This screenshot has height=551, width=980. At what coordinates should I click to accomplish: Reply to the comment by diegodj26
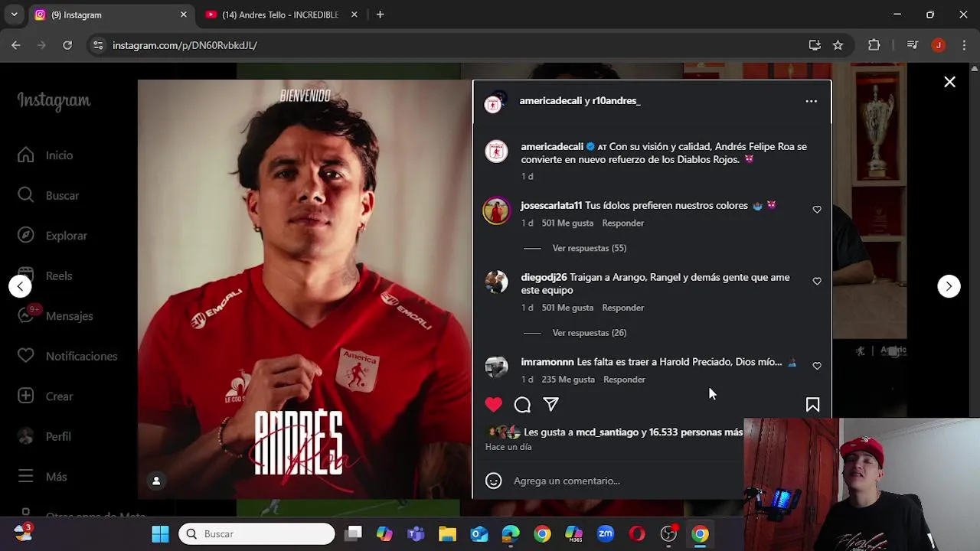(x=622, y=308)
